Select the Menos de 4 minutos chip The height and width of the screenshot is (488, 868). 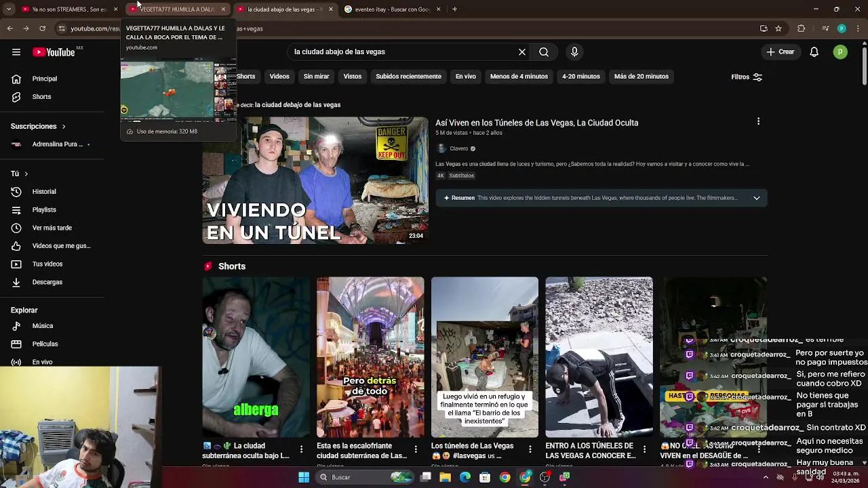[519, 77]
